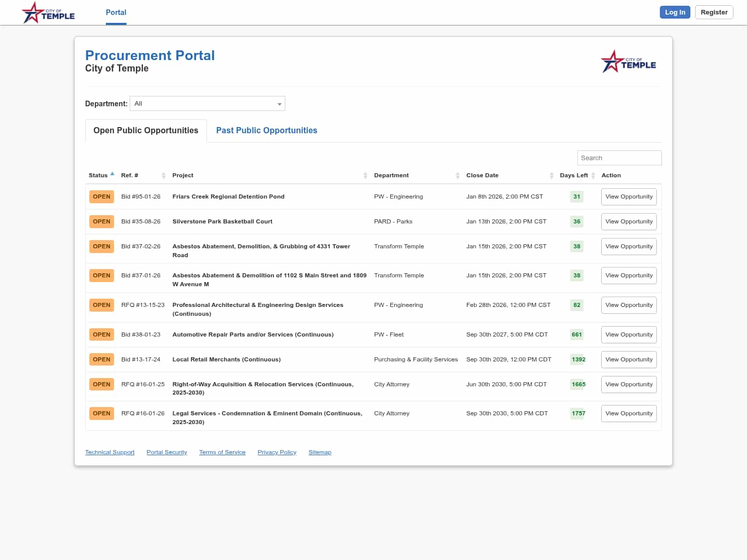Viewport: 747px width, 560px height.
Task: View opportunity for Friars Creek Regional Detention Pond
Action: [x=629, y=197]
